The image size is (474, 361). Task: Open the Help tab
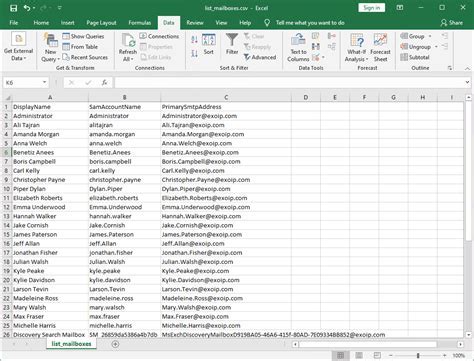point(245,23)
